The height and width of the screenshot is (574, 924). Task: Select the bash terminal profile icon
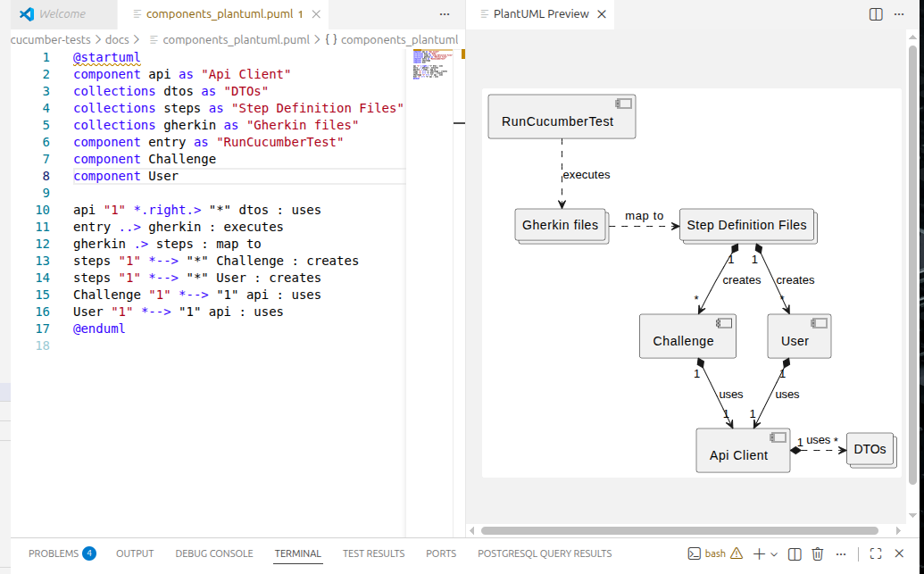click(x=694, y=553)
